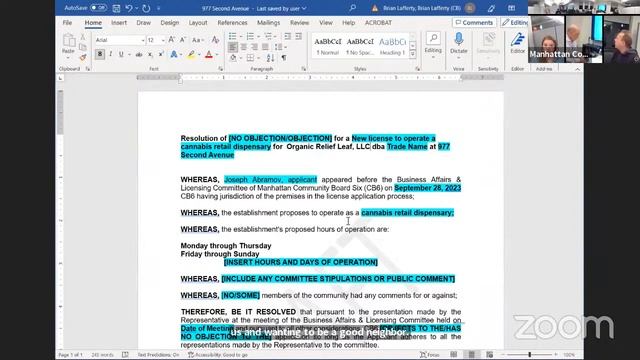Click the Redo arrow icon
The width and height of the screenshot is (640, 360).
[x=146, y=8]
